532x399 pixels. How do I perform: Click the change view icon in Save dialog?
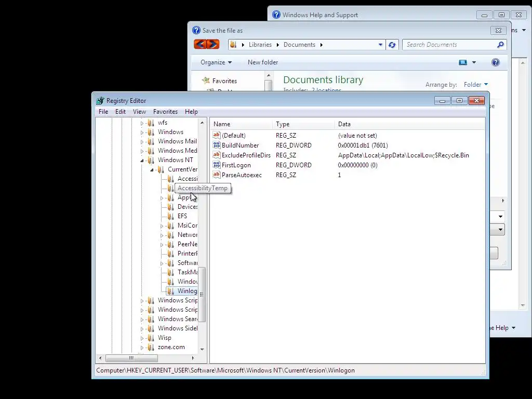tap(463, 62)
